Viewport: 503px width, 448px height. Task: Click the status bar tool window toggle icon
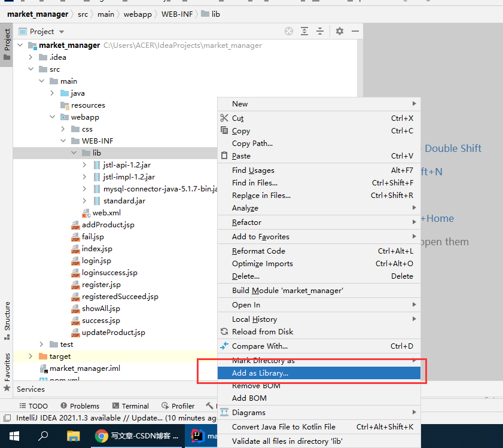click(7, 418)
